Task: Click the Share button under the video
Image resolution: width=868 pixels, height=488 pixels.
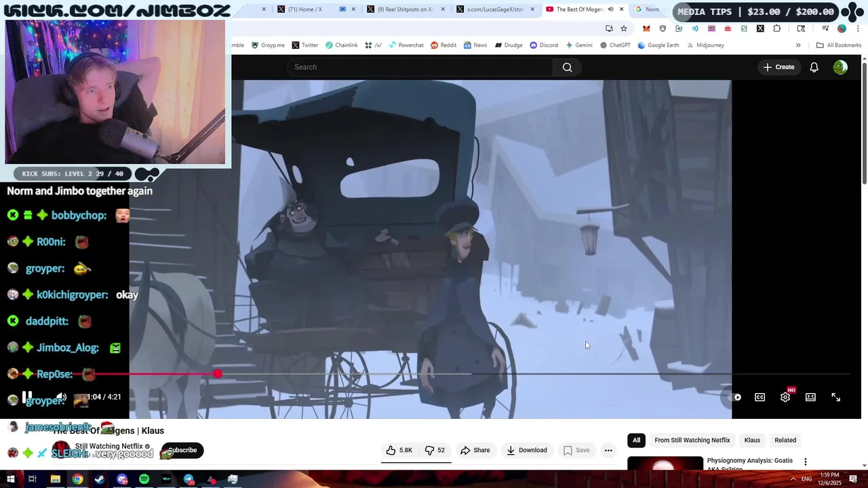Action: pos(475,450)
